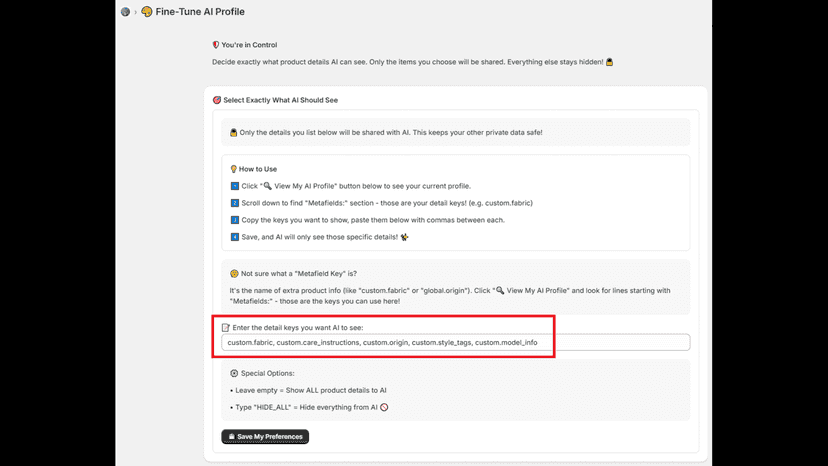This screenshot has height=466, width=828.
Task: Click the thinking face icon by Metafield Key question
Action: [234, 274]
